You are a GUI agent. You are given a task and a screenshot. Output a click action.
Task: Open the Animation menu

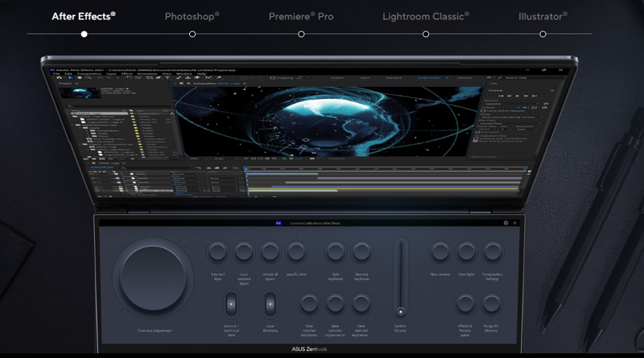147,73
